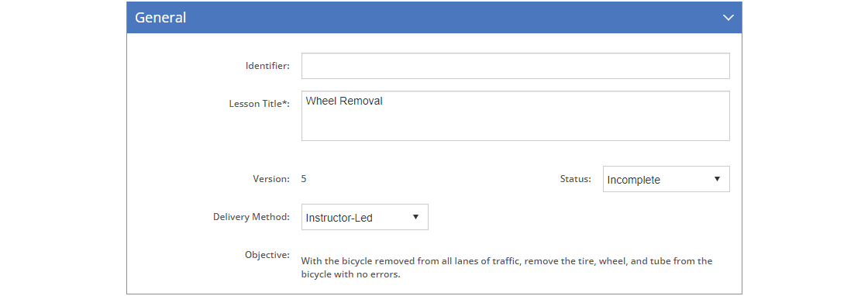The width and height of the screenshot is (868, 296).
Task: Click the Version label
Action: pyautogui.click(x=270, y=179)
